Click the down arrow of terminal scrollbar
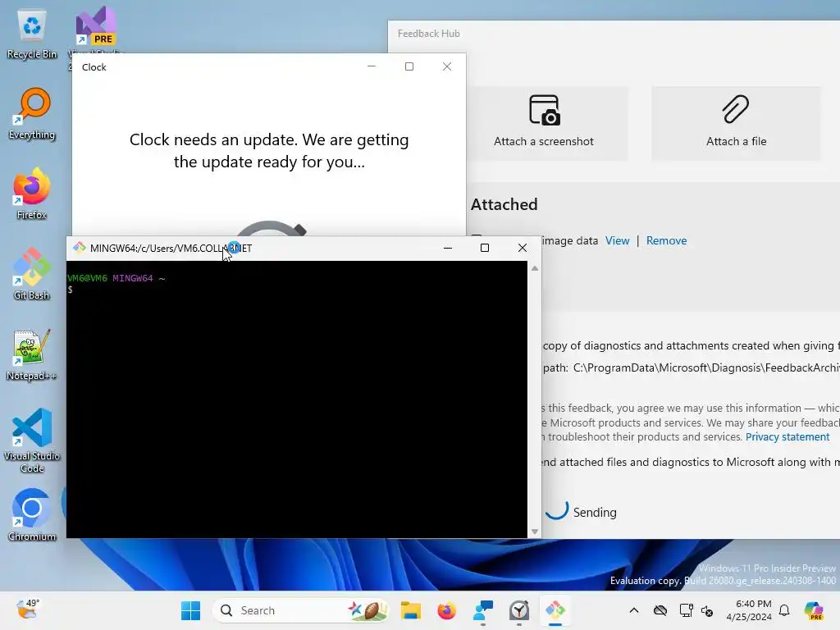Viewport: 840px width, 630px height. [534, 532]
